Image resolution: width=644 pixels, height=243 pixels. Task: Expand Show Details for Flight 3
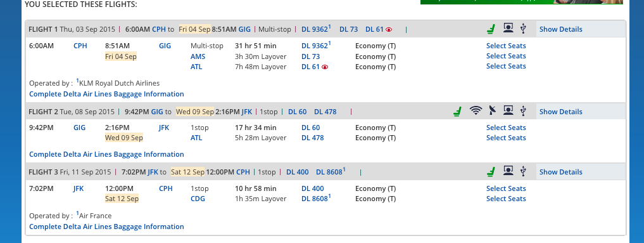coord(560,172)
